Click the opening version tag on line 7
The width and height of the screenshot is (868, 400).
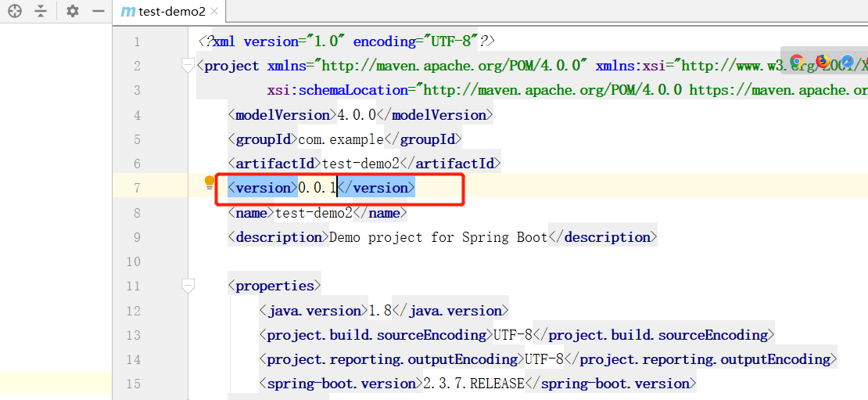tap(263, 189)
